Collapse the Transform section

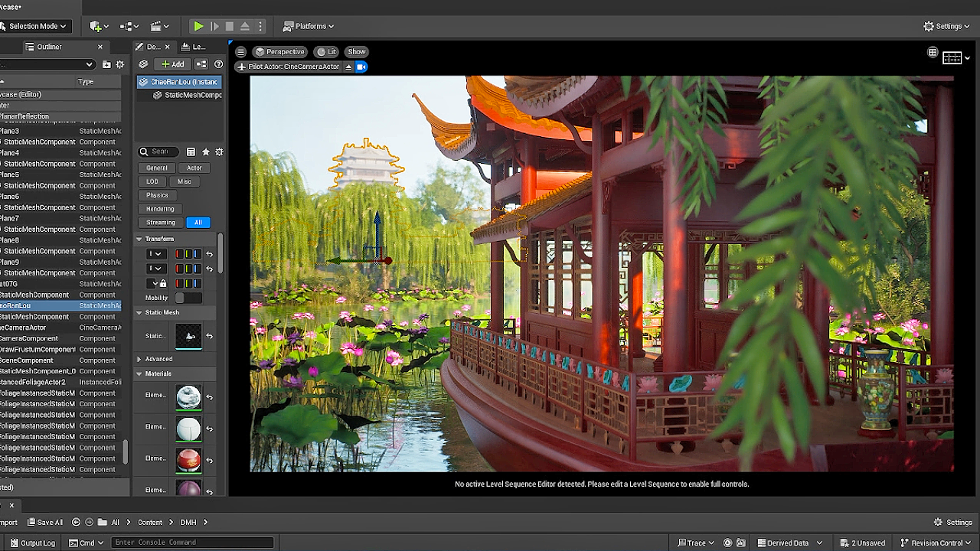(x=139, y=239)
